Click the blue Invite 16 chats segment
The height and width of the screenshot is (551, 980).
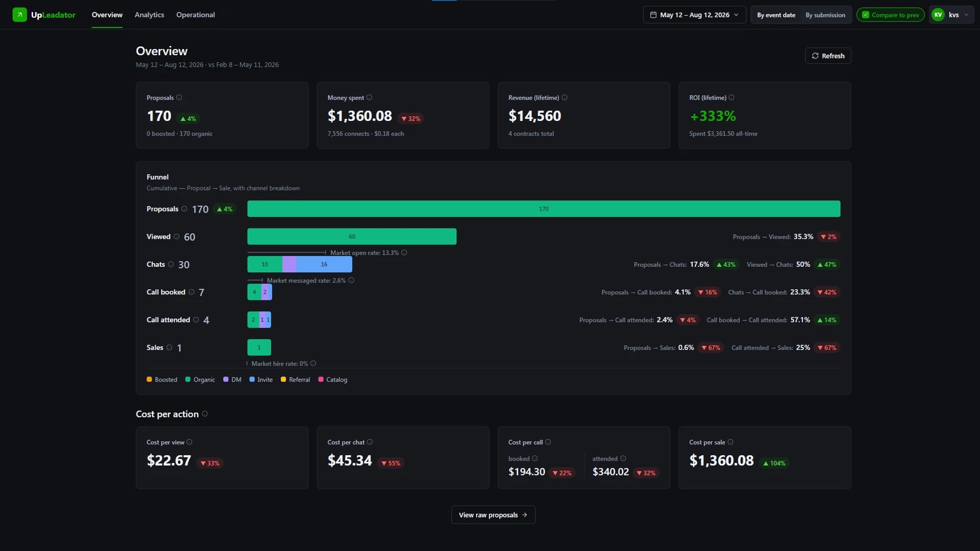pyautogui.click(x=324, y=264)
